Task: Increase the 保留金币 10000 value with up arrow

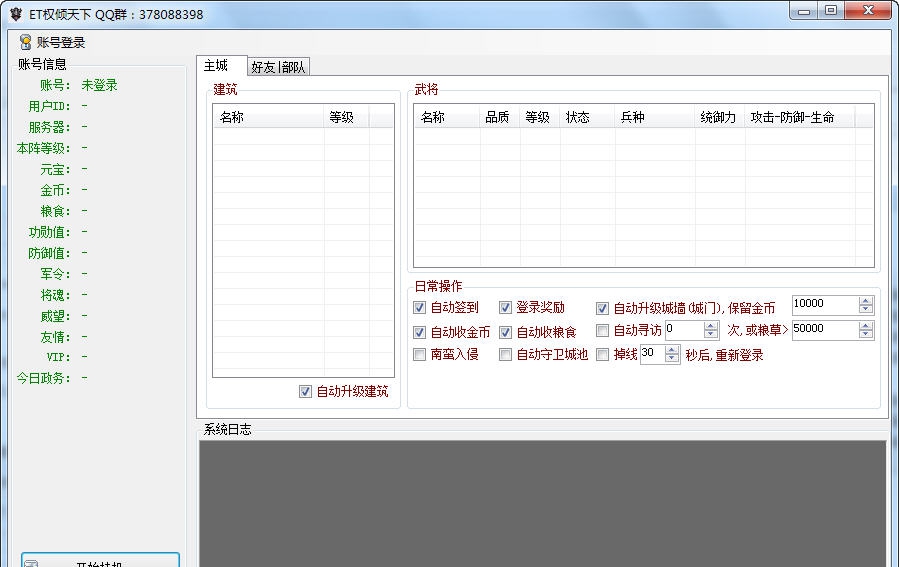Action: [x=866, y=300]
